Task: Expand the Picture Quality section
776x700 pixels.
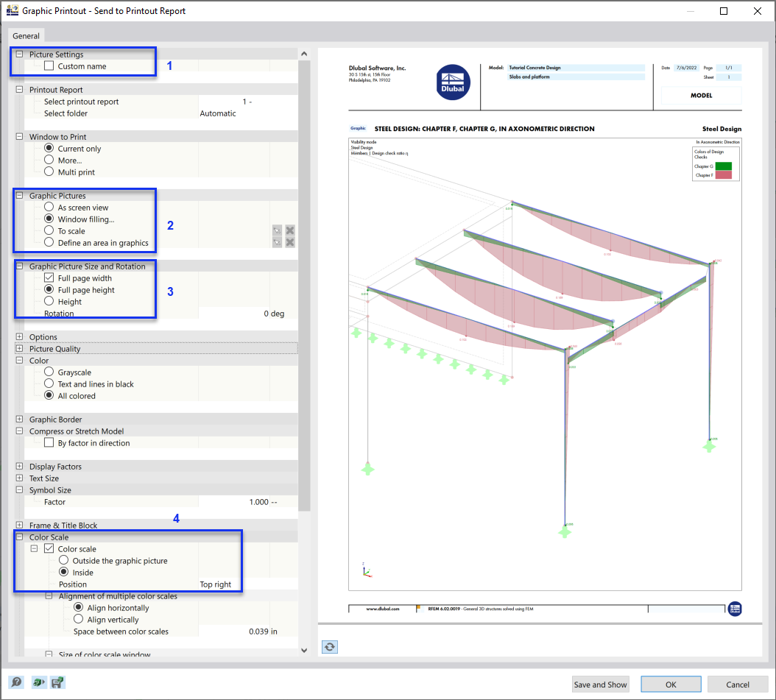Action: [19, 348]
